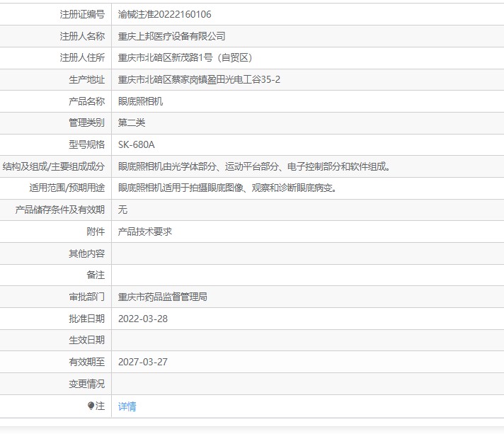
Task: Select the management class value 第二类
Action: pyautogui.click(x=132, y=122)
